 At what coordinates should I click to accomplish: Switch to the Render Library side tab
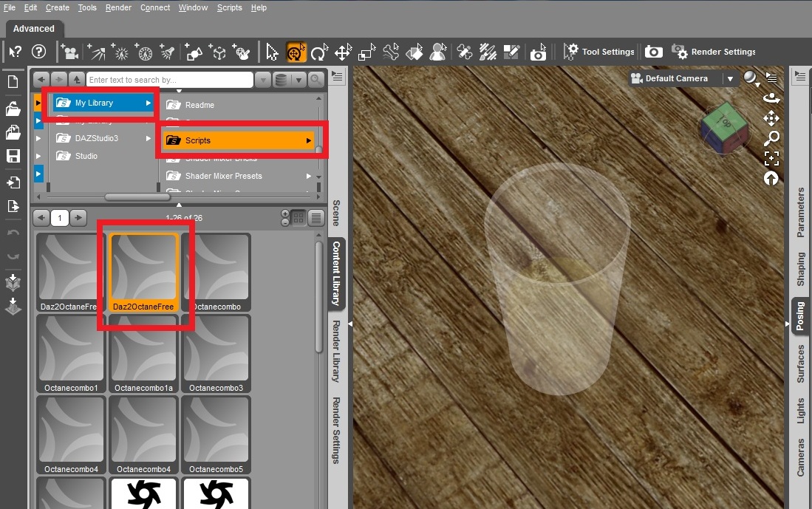[x=335, y=351]
